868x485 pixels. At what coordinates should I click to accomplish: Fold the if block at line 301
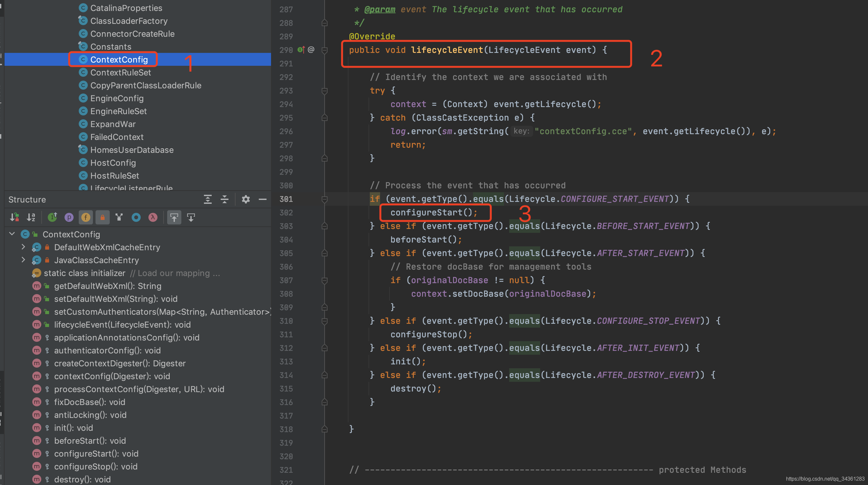tap(325, 199)
